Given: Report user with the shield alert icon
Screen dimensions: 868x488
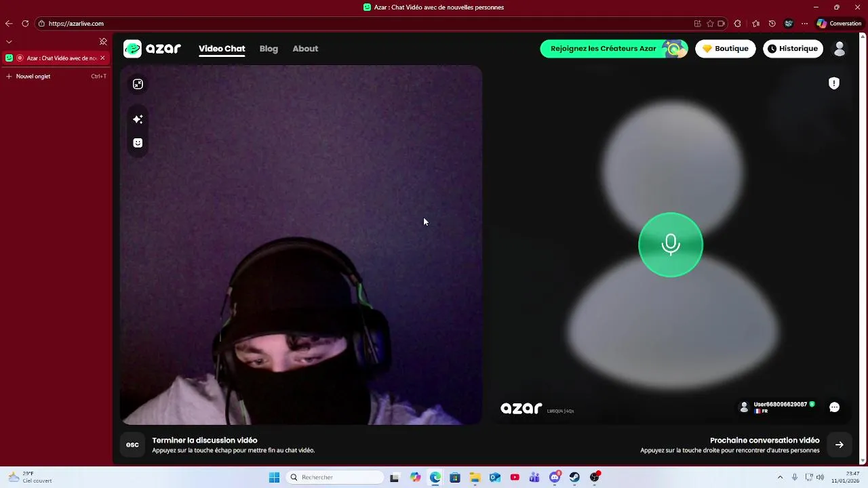Looking at the screenshot, I should (x=834, y=83).
